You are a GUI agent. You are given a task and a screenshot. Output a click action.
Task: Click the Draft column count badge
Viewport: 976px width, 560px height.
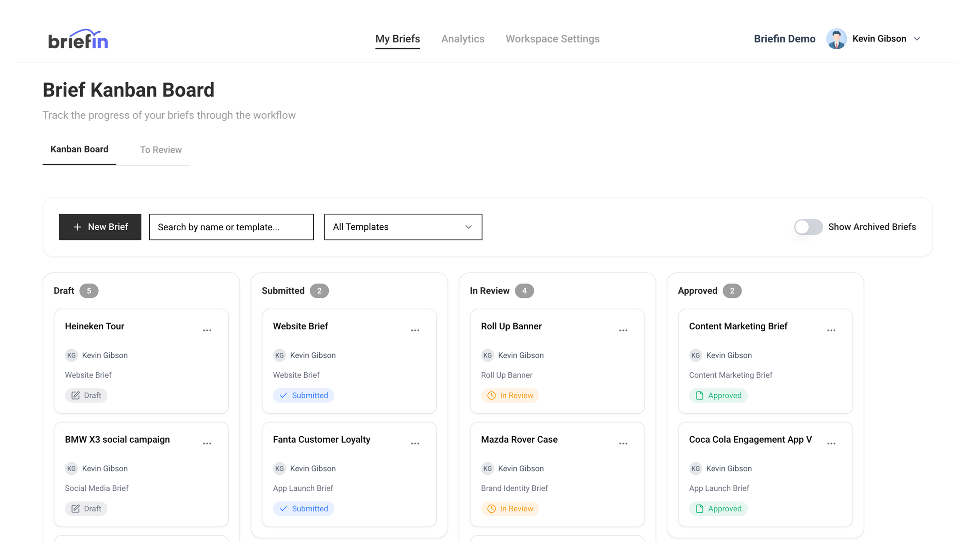89,291
